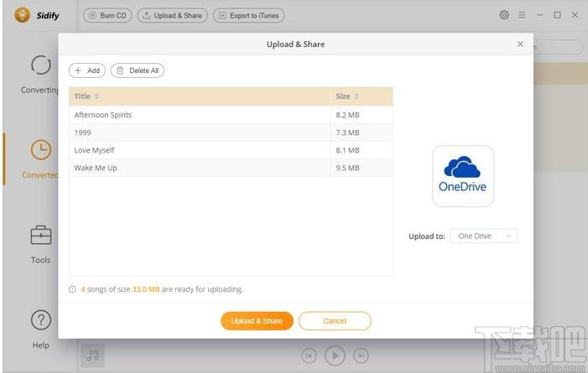Click the Converted clock icon

click(x=41, y=150)
